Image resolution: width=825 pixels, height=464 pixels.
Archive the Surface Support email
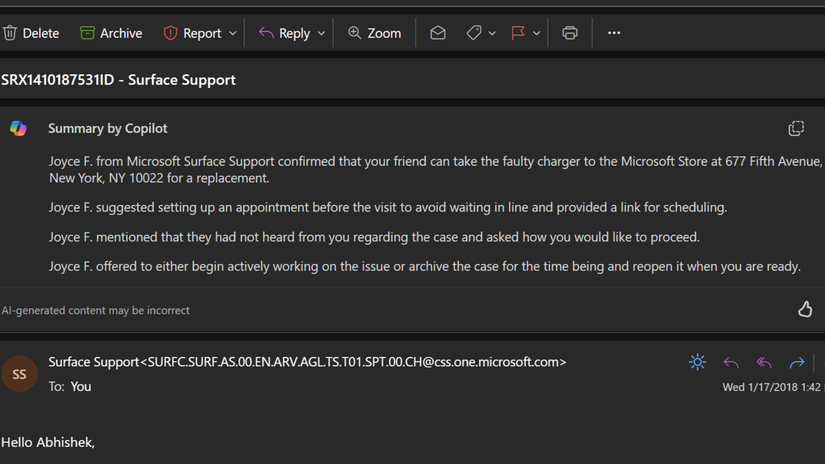(x=111, y=33)
